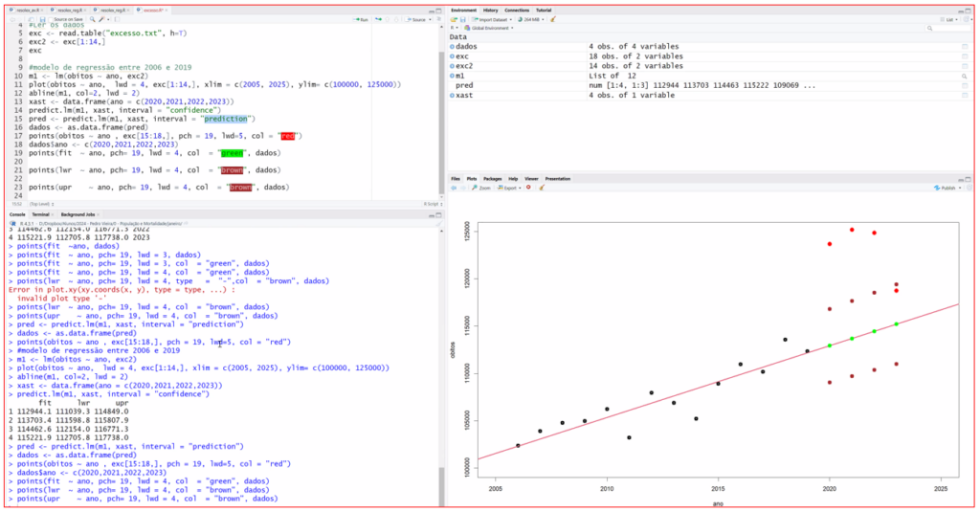Screen dimensions: 980x512
Task: Expand the dados data object details
Action: tap(453, 46)
